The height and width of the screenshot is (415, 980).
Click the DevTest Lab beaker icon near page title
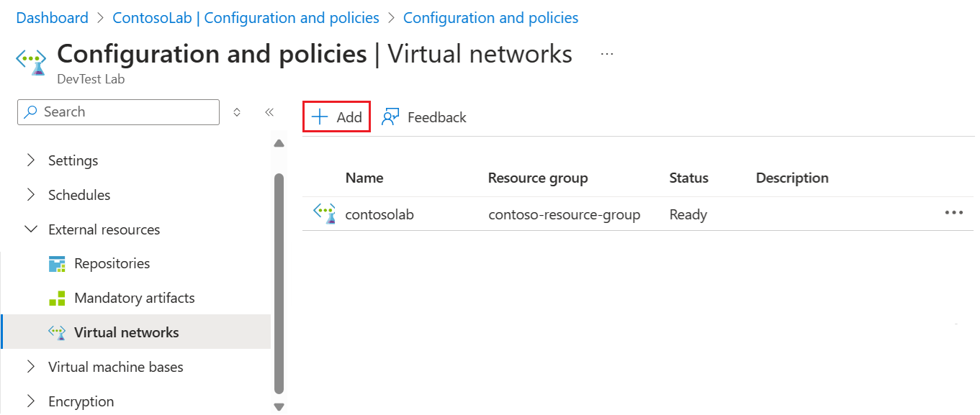coord(30,61)
